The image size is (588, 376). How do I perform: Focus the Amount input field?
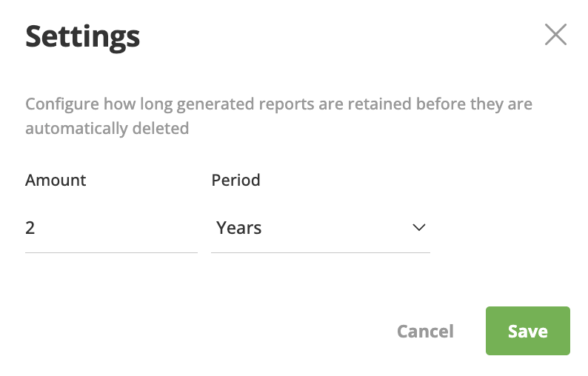coord(111,228)
